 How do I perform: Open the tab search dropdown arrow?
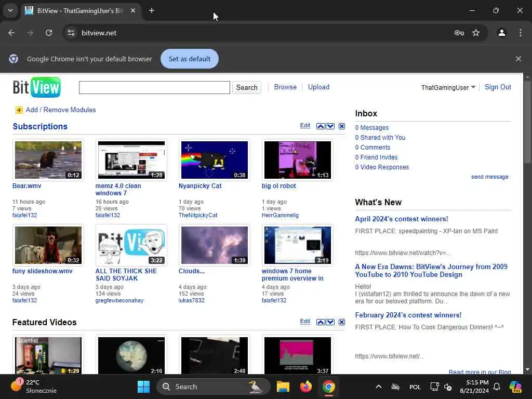[10, 10]
